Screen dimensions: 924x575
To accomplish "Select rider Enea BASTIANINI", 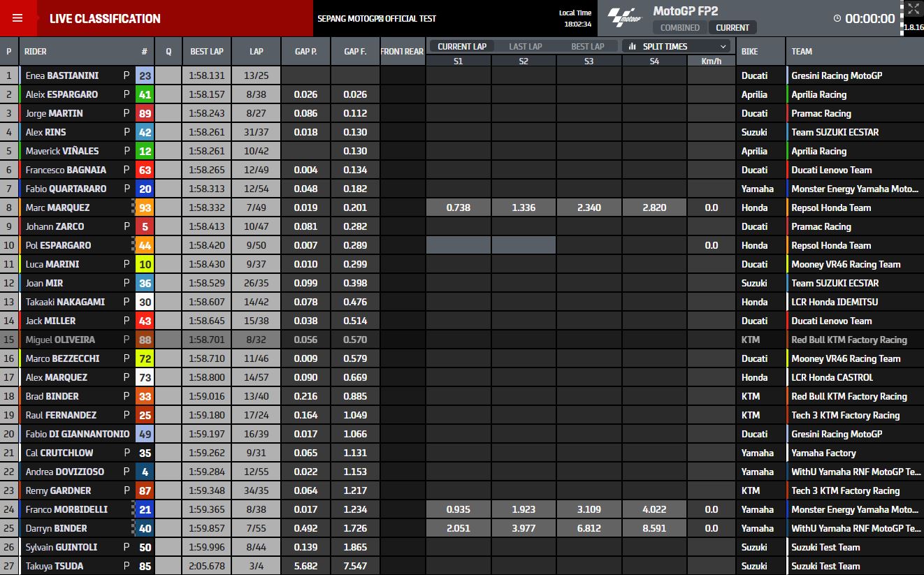I will pyautogui.click(x=62, y=75).
